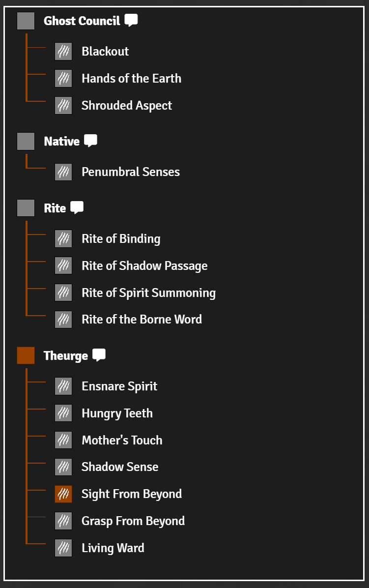Show the Native description speech bubble
Image resolution: width=369 pixels, height=588 pixels.
pos(90,141)
